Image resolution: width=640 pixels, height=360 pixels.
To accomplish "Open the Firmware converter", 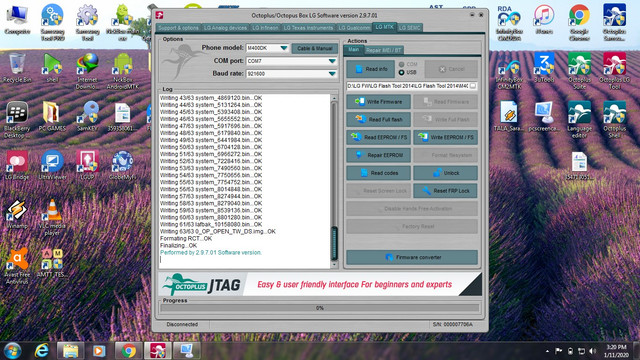I will pyautogui.click(x=412, y=257).
